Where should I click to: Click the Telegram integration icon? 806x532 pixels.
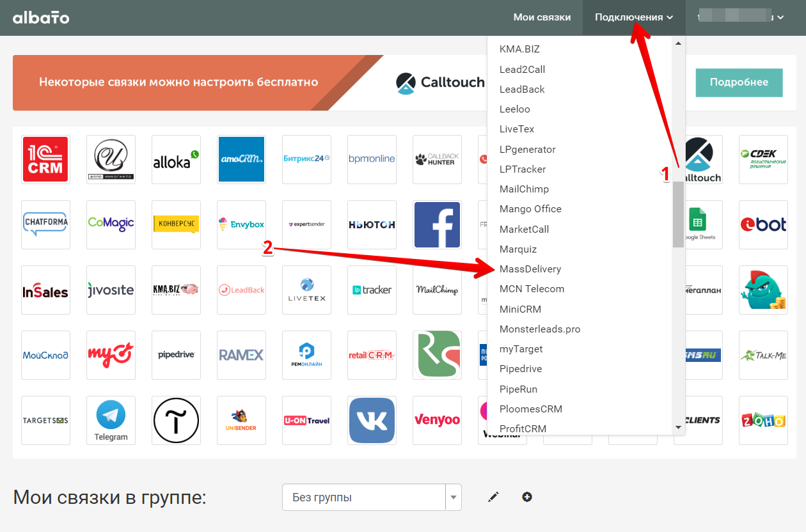tap(111, 420)
